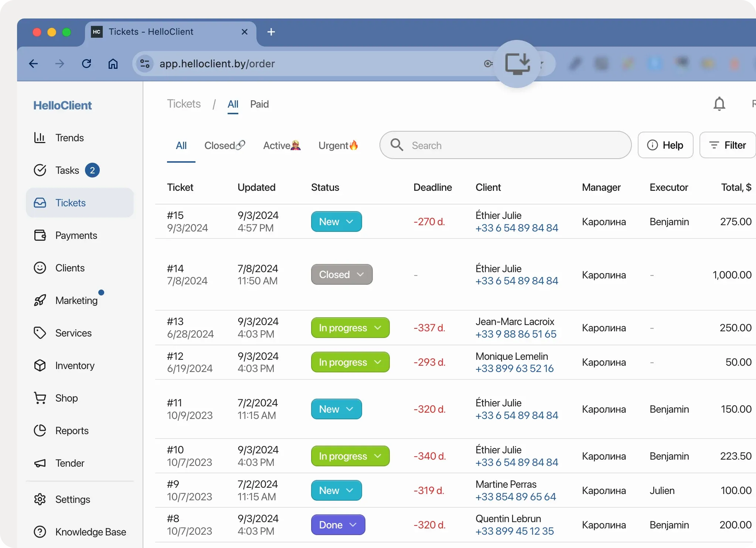This screenshot has width=756, height=548.
Task: Reload the page with browser refresh
Action: click(86, 64)
